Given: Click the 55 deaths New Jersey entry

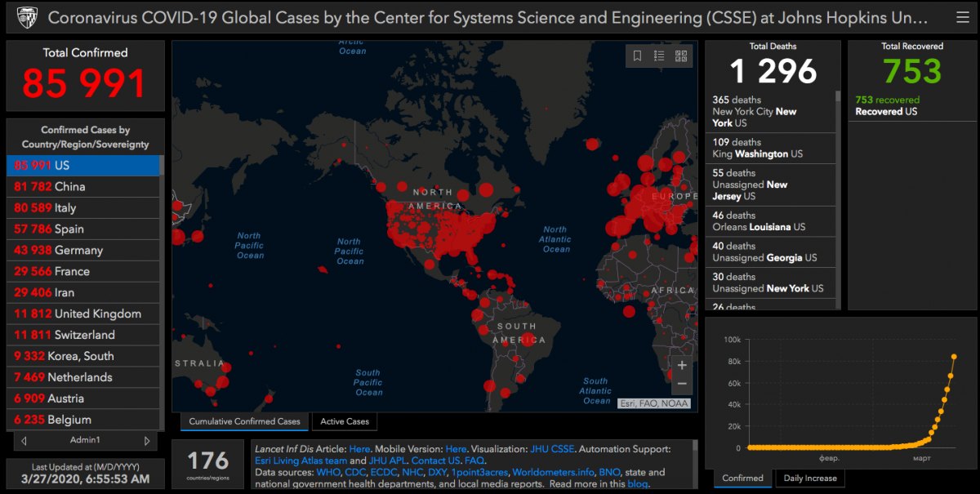Looking at the screenshot, I should tap(770, 185).
